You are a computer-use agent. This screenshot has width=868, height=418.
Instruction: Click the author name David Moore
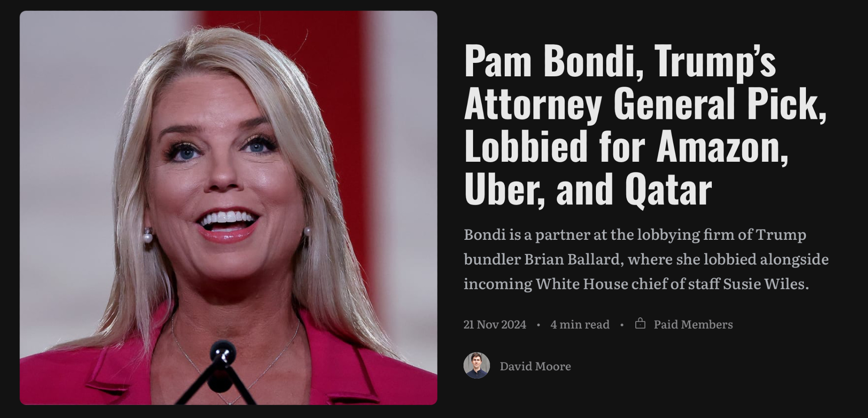pyautogui.click(x=535, y=366)
